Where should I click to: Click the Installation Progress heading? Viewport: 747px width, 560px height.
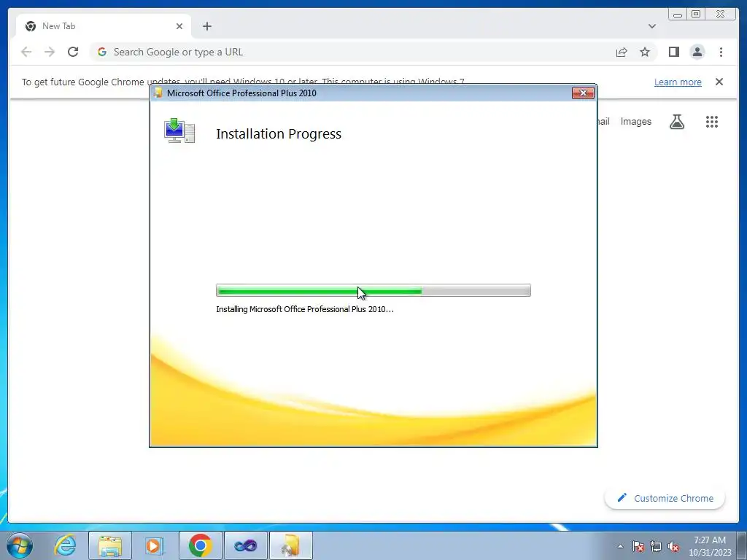click(279, 134)
